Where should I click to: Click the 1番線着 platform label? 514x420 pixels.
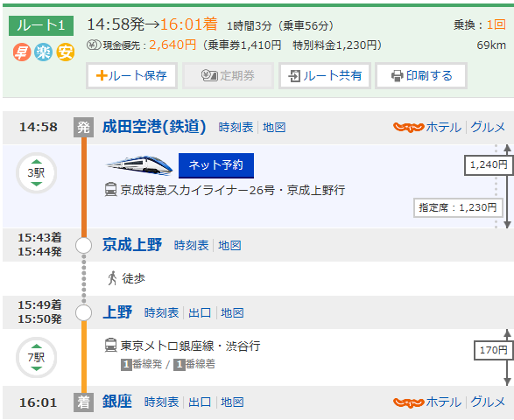(194, 364)
